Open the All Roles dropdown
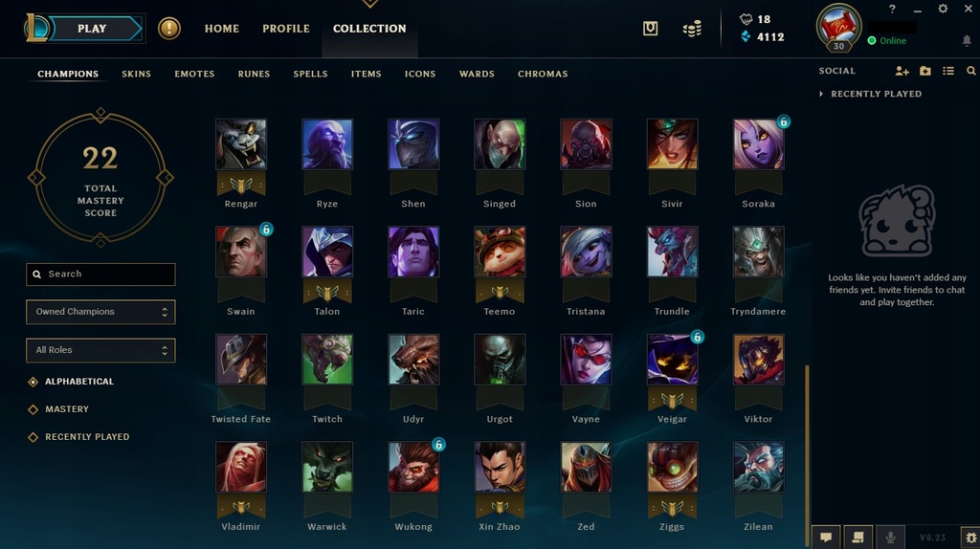Image resolution: width=980 pixels, height=549 pixels. pyautogui.click(x=100, y=350)
